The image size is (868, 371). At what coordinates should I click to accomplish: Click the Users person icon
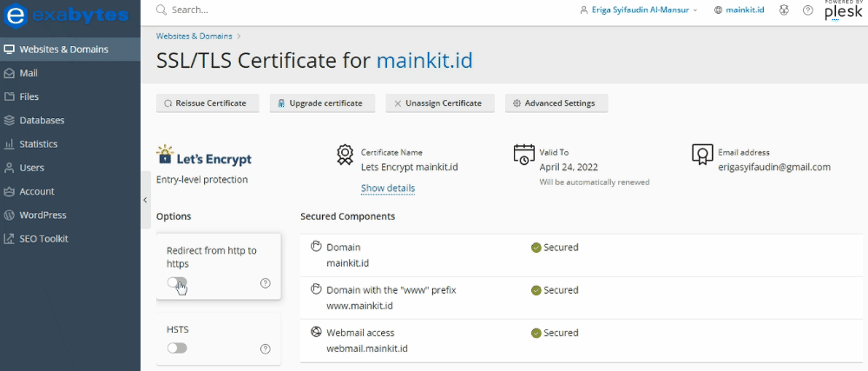pyautogui.click(x=9, y=168)
